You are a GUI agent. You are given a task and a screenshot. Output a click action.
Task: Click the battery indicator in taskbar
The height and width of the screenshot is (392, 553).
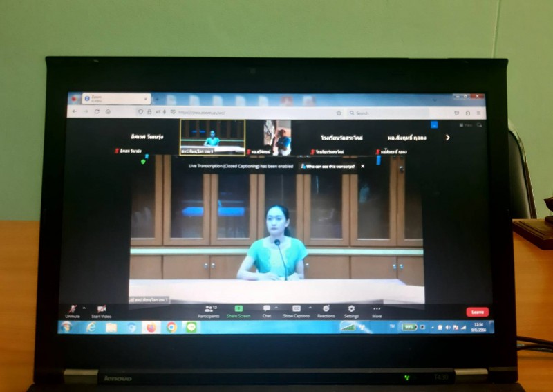click(x=409, y=327)
